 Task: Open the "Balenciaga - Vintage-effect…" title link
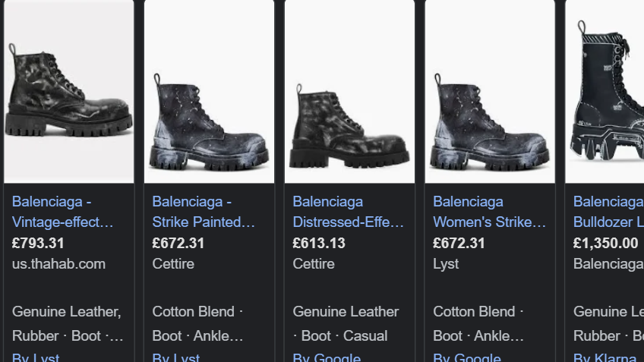click(x=63, y=212)
